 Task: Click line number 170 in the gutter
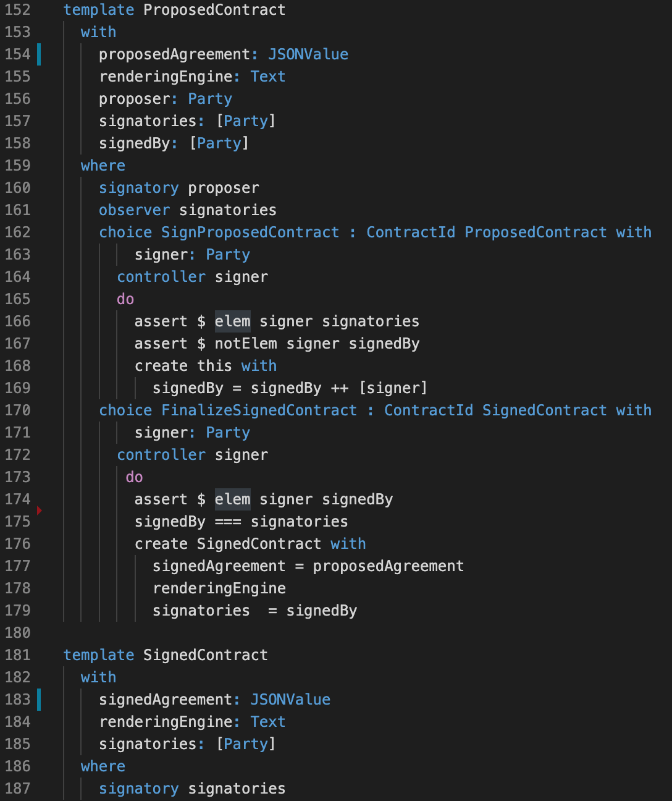(x=17, y=410)
